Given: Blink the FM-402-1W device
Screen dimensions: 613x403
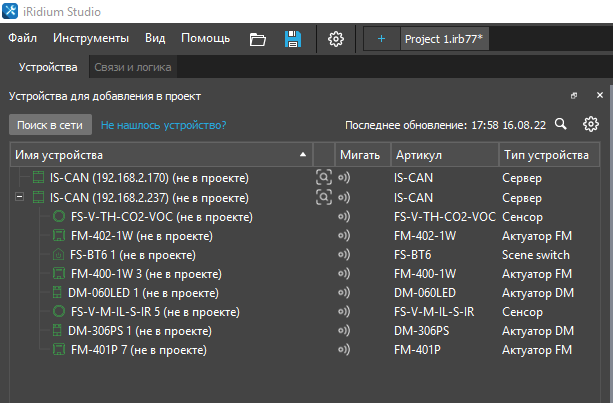Looking at the screenshot, I should [344, 236].
